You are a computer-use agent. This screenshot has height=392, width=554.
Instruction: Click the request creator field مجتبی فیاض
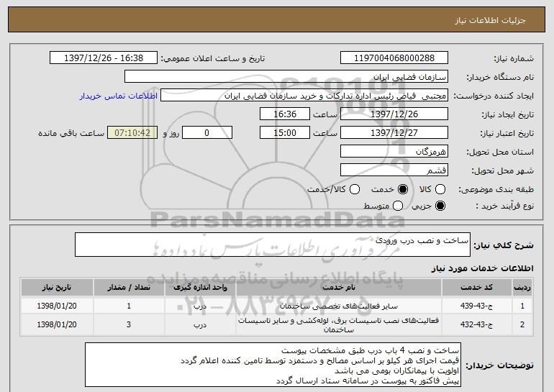[304, 96]
